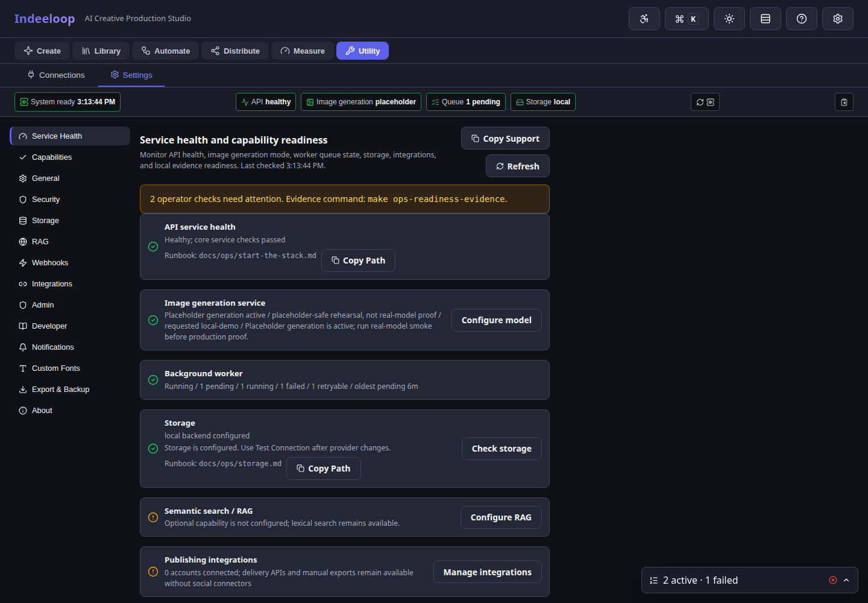Open Capabilities in the settings sidebar
Screen dimensions: 868x603
70,157
